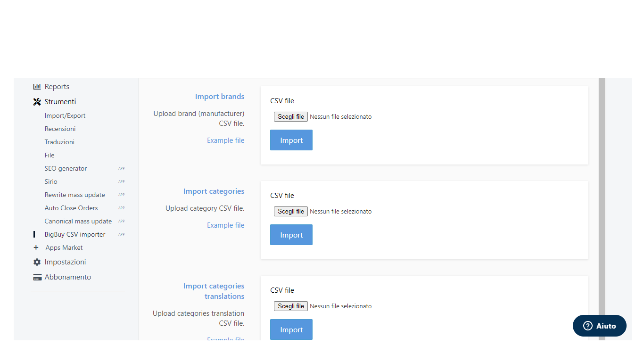Open the SEO generator app
The image size is (644, 362).
coord(66,168)
